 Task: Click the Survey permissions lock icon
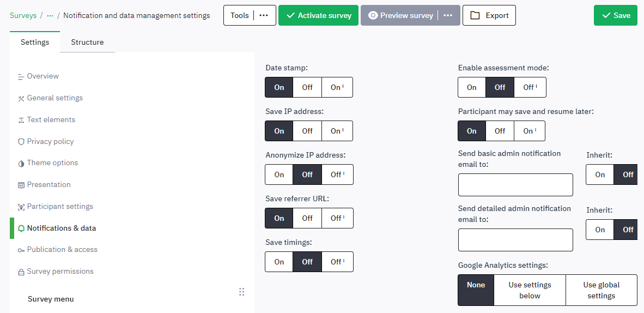(x=21, y=272)
